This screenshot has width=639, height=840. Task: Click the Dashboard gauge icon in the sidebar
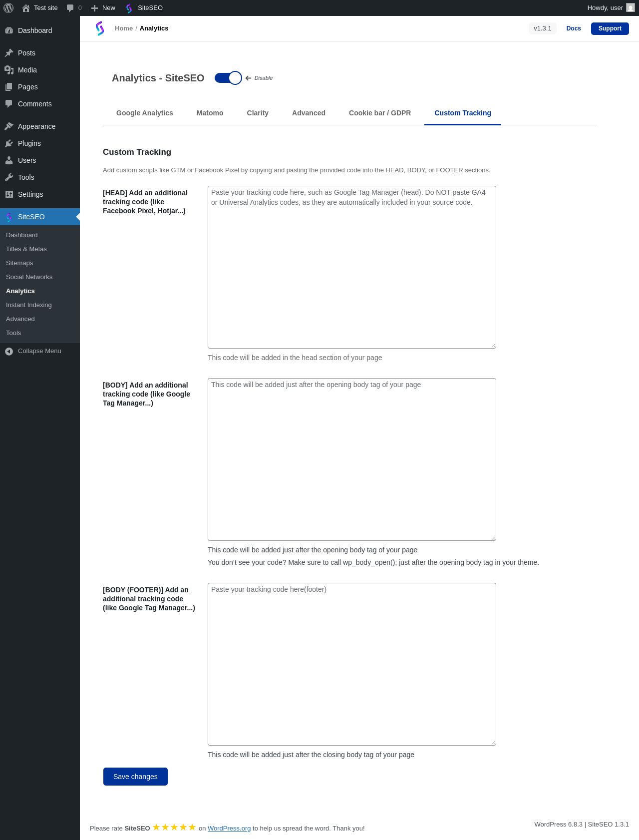pyautogui.click(x=9, y=30)
